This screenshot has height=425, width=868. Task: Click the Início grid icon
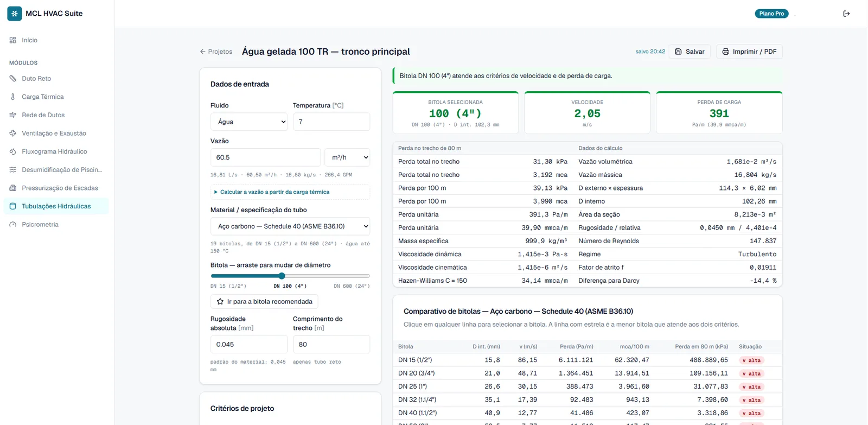tap(13, 40)
